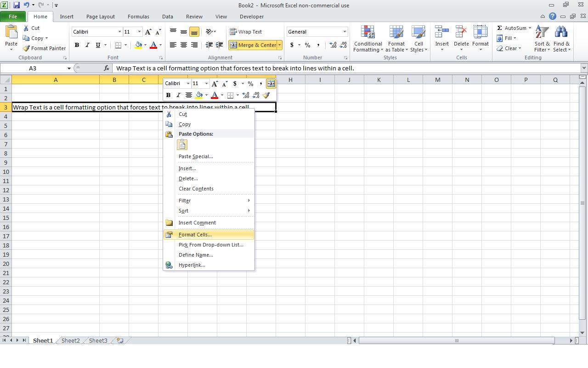Choose Format Cells from the context menu

click(x=195, y=235)
